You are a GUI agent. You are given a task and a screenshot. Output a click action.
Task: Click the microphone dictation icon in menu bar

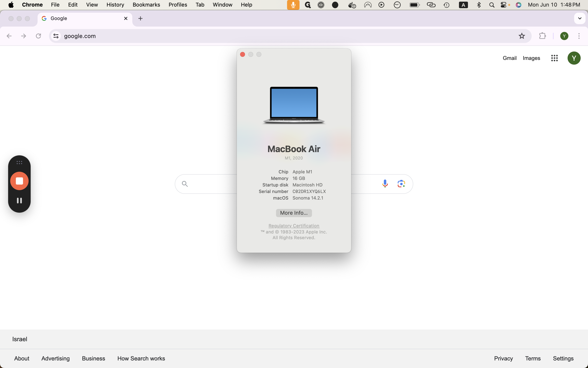pyautogui.click(x=293, y=5)
